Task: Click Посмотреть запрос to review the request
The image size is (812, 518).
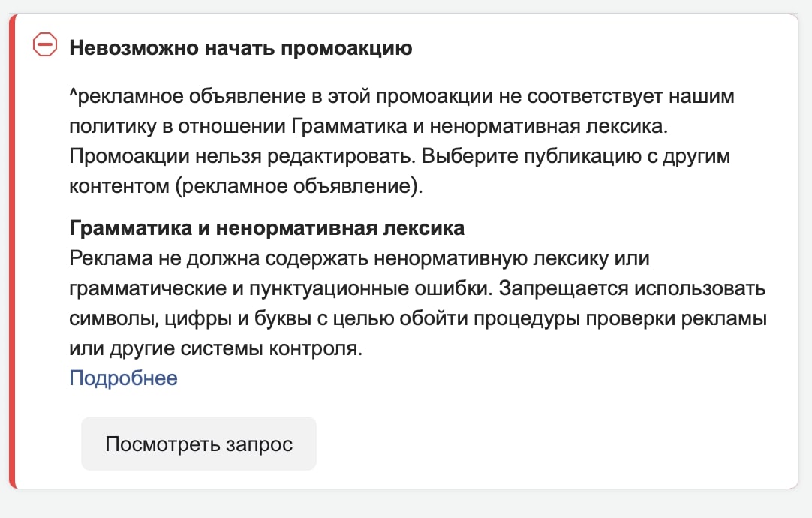Action: [198, 444]
